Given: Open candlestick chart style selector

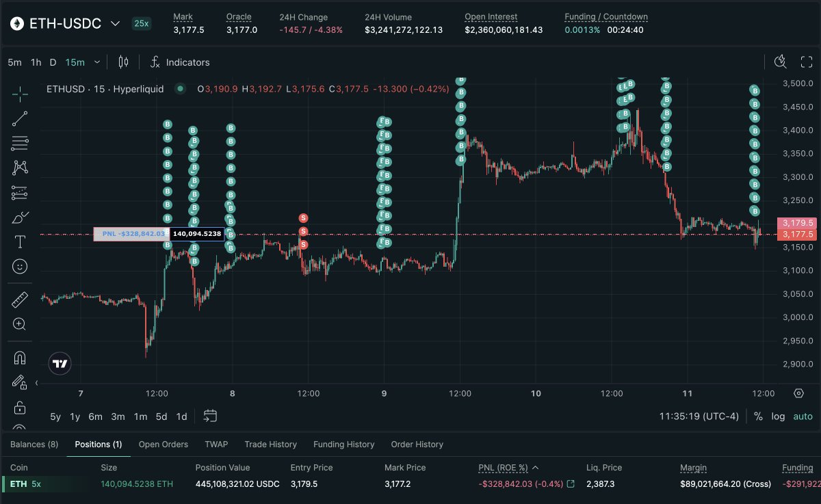Looking at the screenshot, I should [x=123, y=62].
